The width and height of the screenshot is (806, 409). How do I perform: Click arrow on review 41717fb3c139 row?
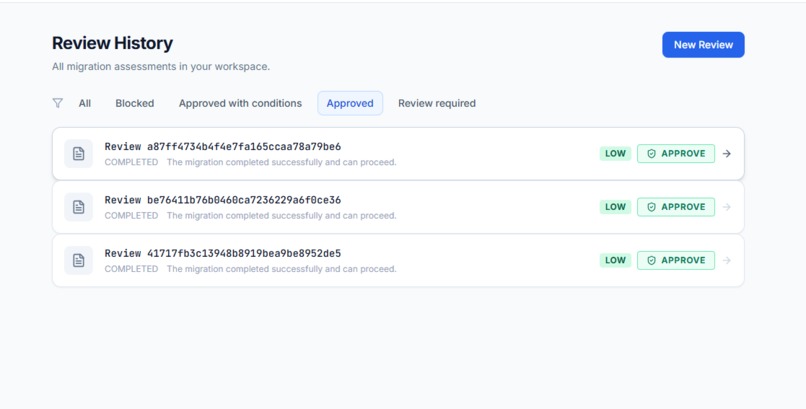click(x=727, y=261)
